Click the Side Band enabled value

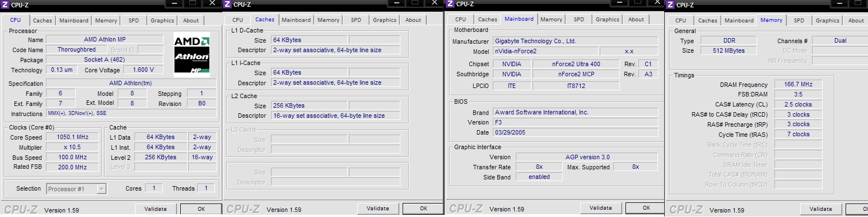pyautogui.click(x=539, y=177)
